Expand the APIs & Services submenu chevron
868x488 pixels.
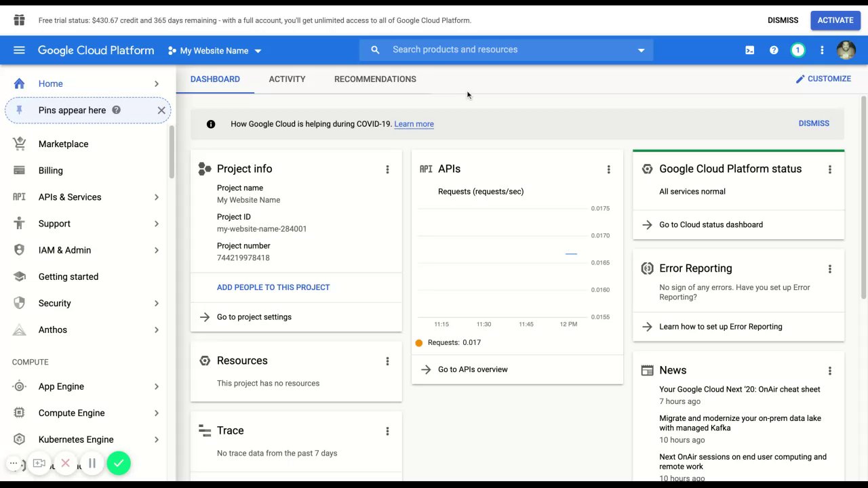tap(157, 197)
